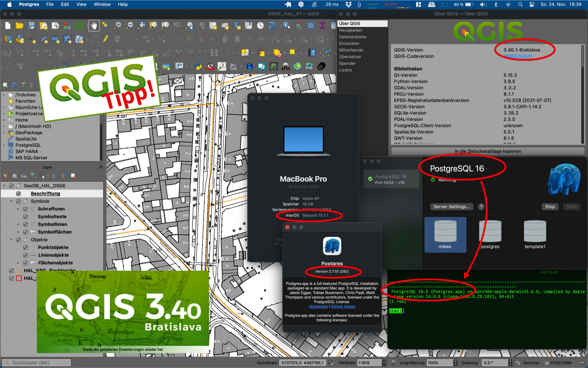Activate the Zoom In tool
This screenshot has height=368, width=588.
coord(117,26)
